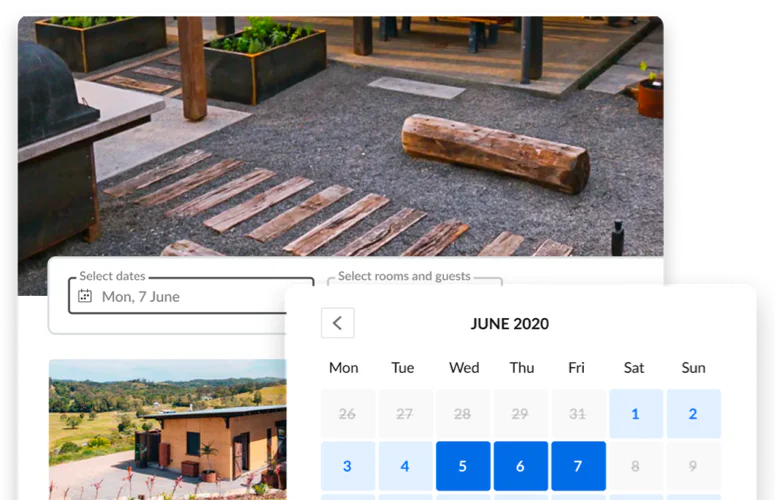Choose highlighted date 7

578,466
